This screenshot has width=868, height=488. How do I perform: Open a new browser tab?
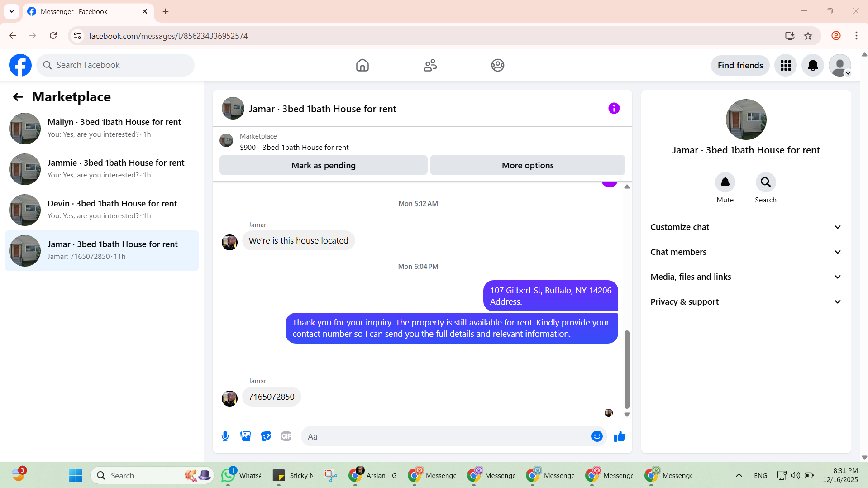pos(166,11)
